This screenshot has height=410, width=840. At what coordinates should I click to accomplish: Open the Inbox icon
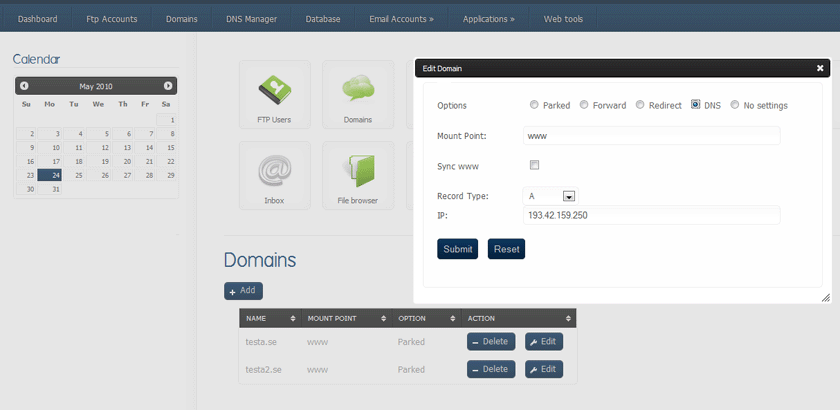(274, 174)
